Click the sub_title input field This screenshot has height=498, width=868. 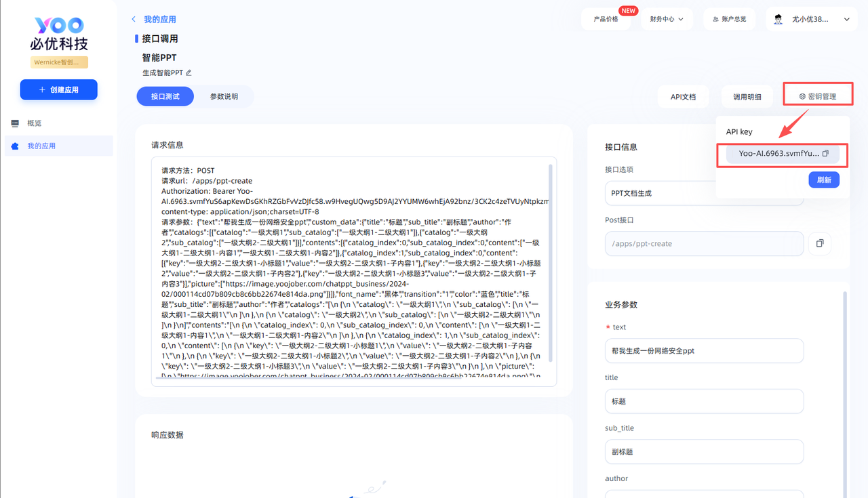pyautogui.click(x=703, y=452)
